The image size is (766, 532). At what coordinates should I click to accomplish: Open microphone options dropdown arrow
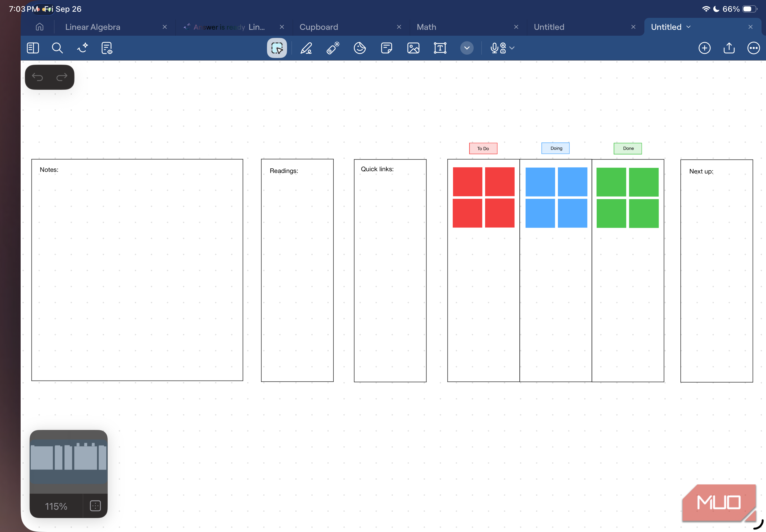click(x=512, y=48)
